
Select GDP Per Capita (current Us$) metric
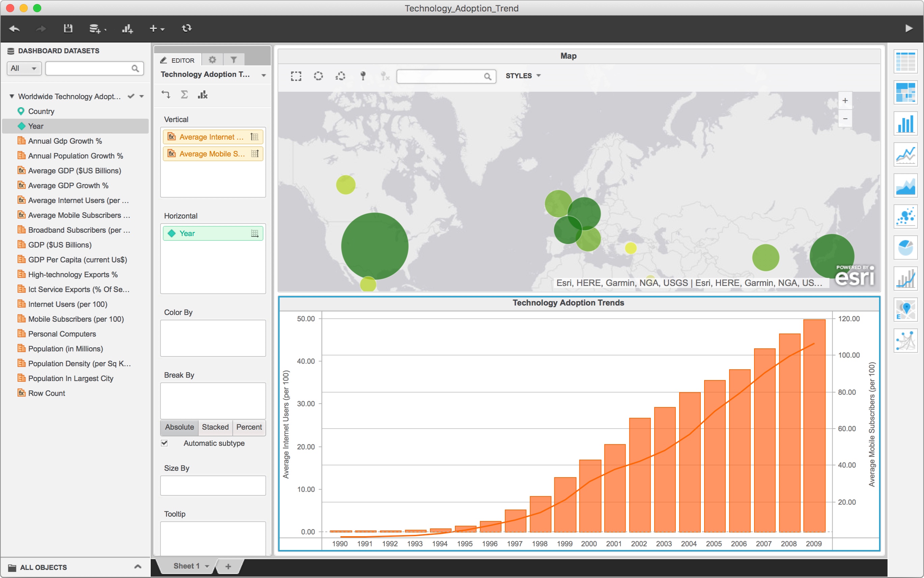77,260
